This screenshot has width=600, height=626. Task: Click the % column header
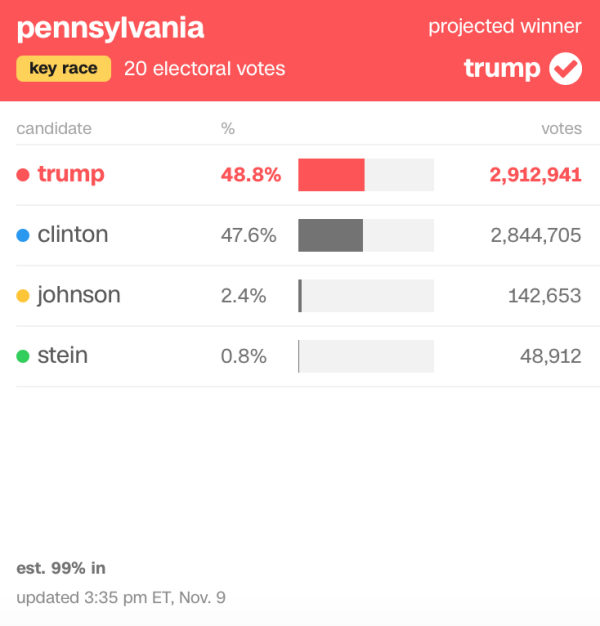pyautogui.click(x=228, y=128)
